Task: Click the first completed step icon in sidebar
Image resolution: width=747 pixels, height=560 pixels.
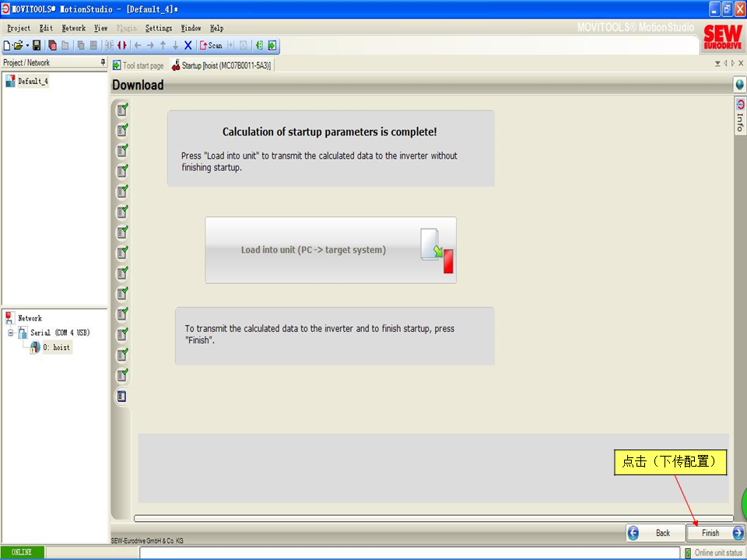Action: [x=121, y=109]
